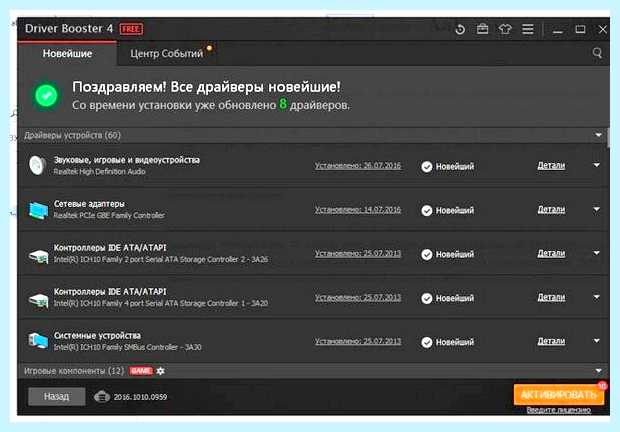Screen dimensions: 620x432
Task: Click the FREE badge next to Driver Booster 4
Action: [x=131, y=29]
